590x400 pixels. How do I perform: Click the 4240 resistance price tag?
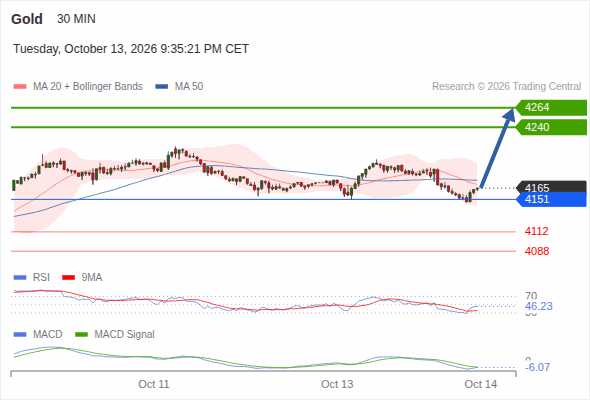point(551,127)
